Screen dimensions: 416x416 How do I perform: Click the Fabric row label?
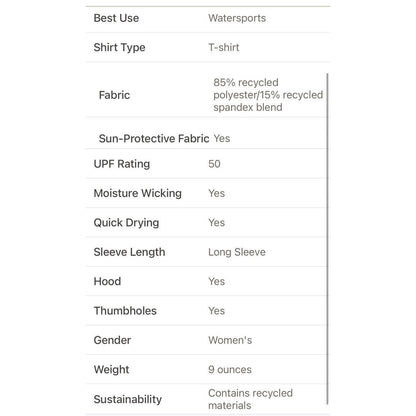(x=114, y=95)
